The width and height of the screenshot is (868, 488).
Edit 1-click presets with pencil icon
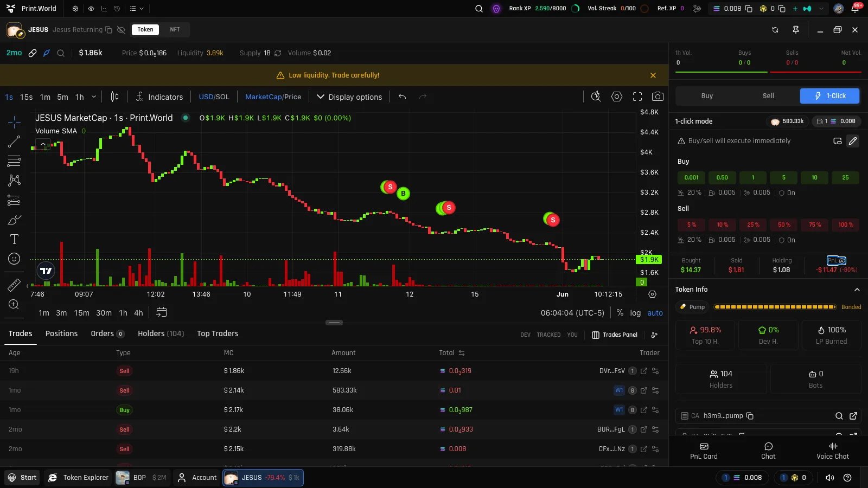point(853,141)
